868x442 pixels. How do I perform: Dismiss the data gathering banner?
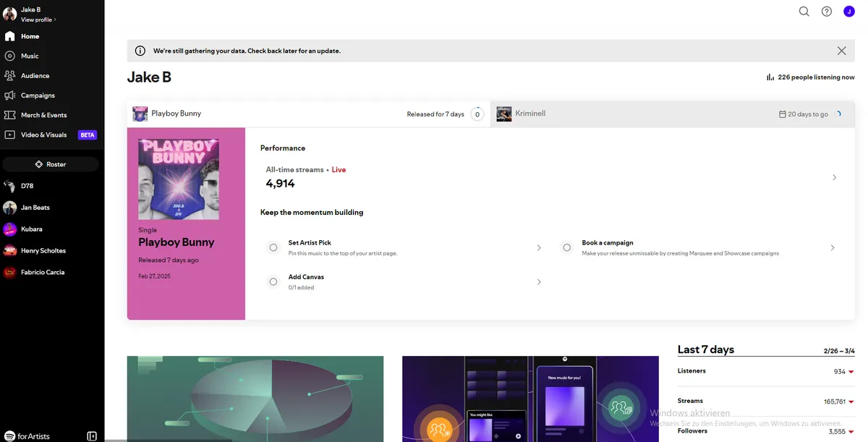pyautogui.click(x=841, y=51)
